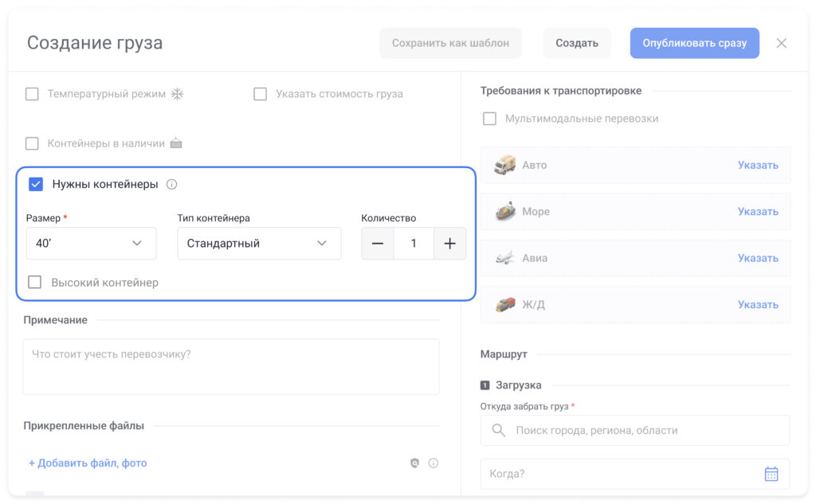The width and height of the screenshot is (816, 504).
Task: Enable Высокий контейнер checkbox
Action: (35, 283)
